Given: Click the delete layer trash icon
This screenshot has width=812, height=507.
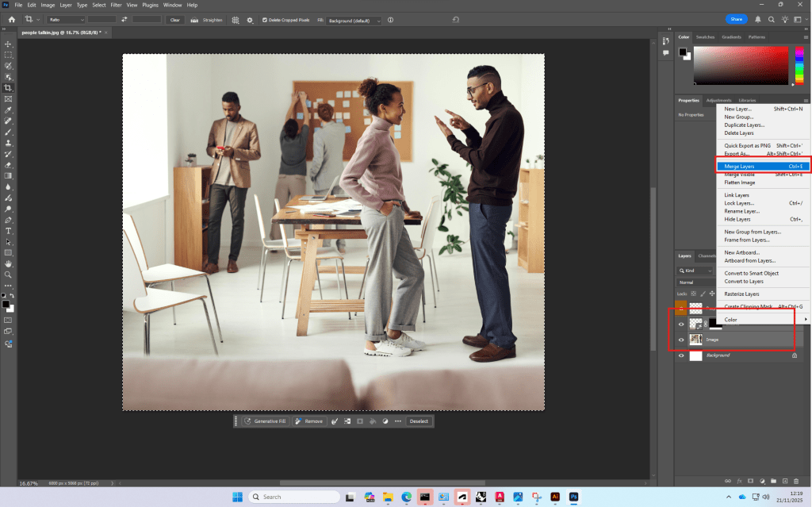Looking at the screenshot, I should [795, 481].
